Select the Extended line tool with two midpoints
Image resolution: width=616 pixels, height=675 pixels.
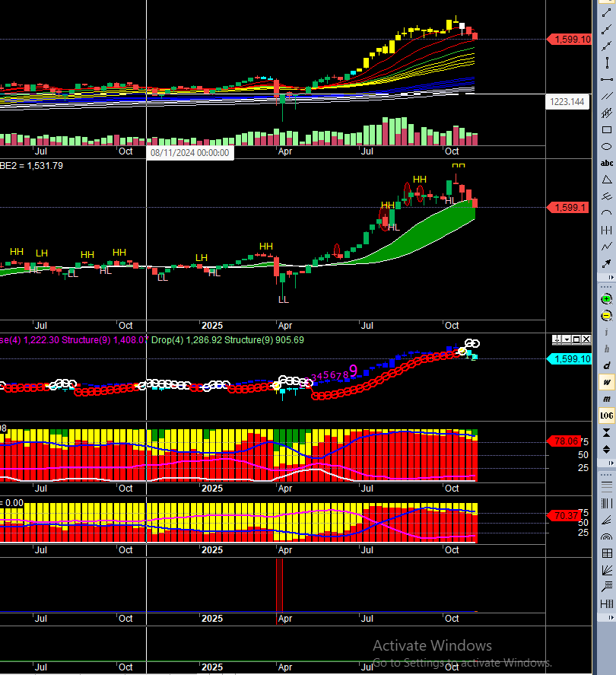click(x=607, y=46)
